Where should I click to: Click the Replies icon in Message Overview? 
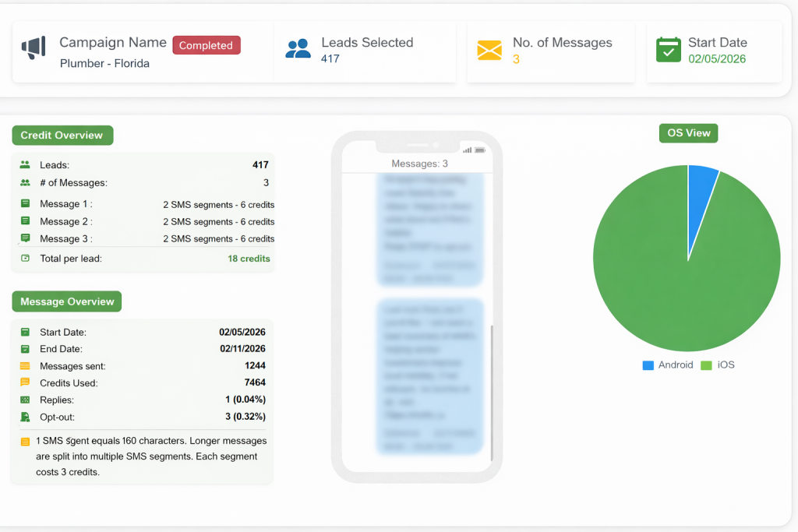25,400
